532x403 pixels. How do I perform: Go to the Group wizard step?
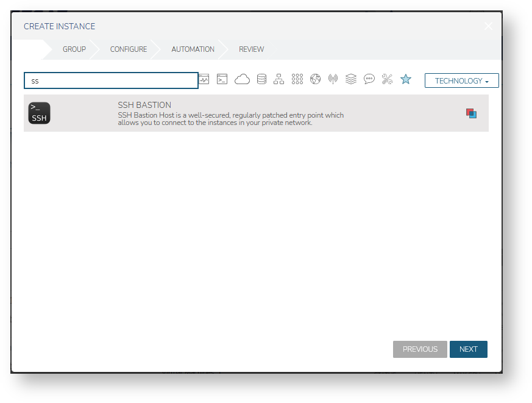click(74, 49)
